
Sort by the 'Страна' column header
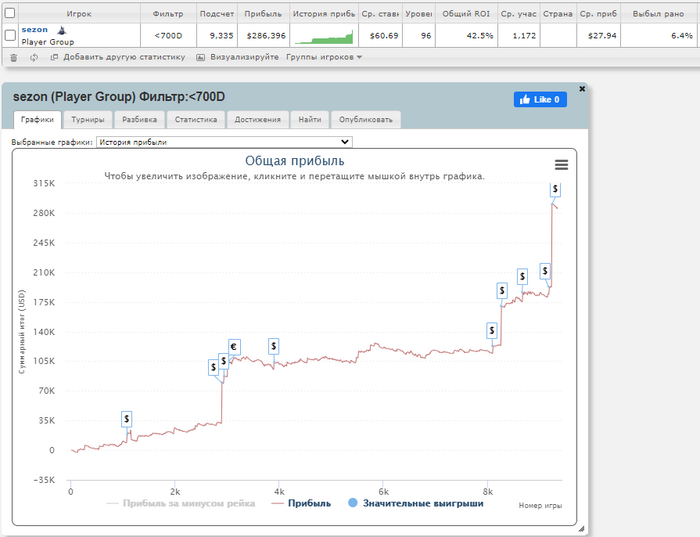pos(558,14)
